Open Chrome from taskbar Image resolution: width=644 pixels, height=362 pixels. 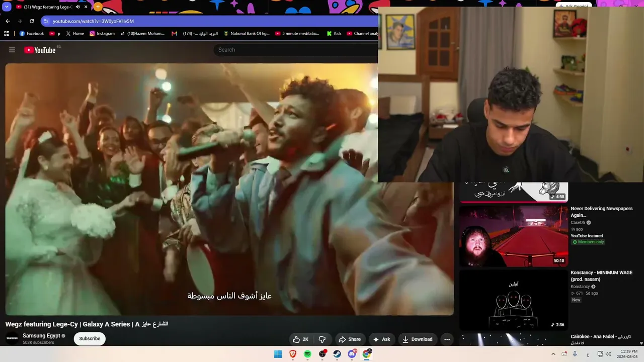[367, 354]
